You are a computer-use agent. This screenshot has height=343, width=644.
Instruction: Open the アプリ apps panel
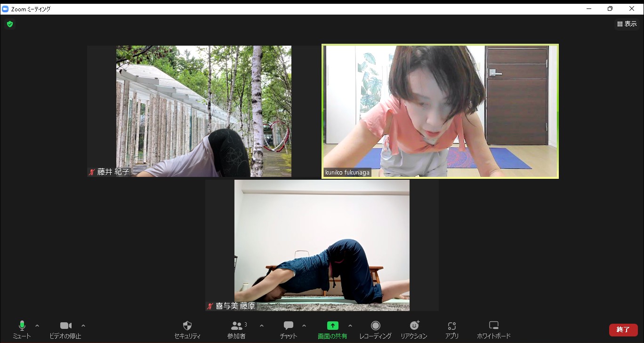click(452, 330)
